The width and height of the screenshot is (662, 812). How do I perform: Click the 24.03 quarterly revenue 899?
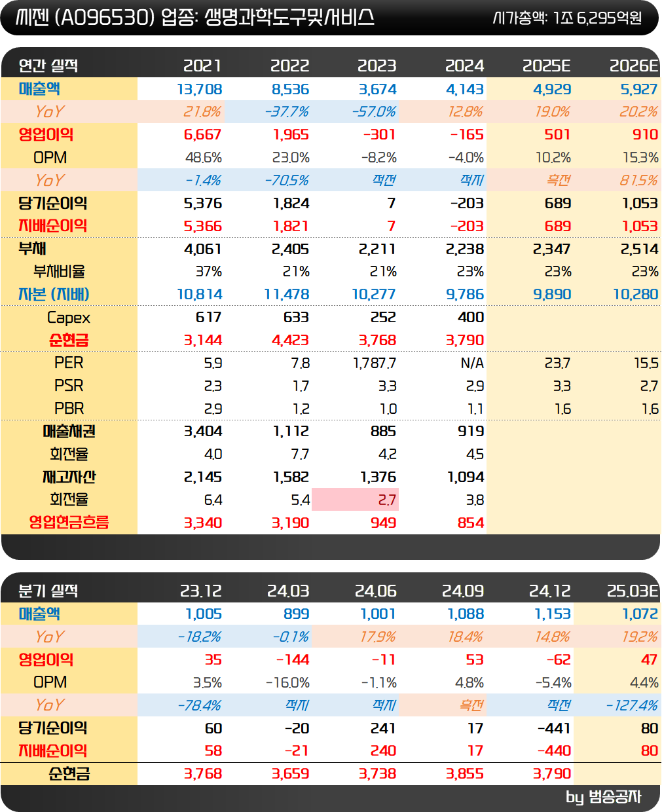297,614
